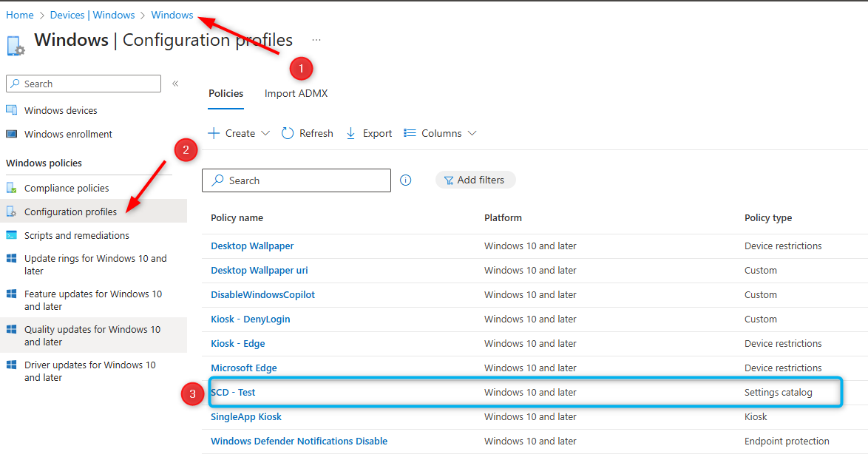
Task: Click the Add filters button
Action: [475, 180]
